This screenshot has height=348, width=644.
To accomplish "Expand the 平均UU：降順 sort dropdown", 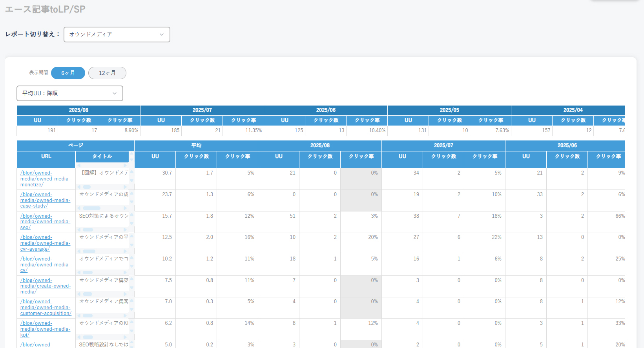I will coord(69,93).
